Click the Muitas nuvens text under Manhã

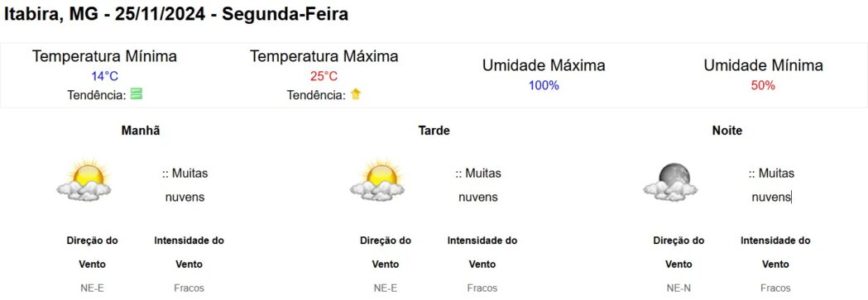(185, 185)
